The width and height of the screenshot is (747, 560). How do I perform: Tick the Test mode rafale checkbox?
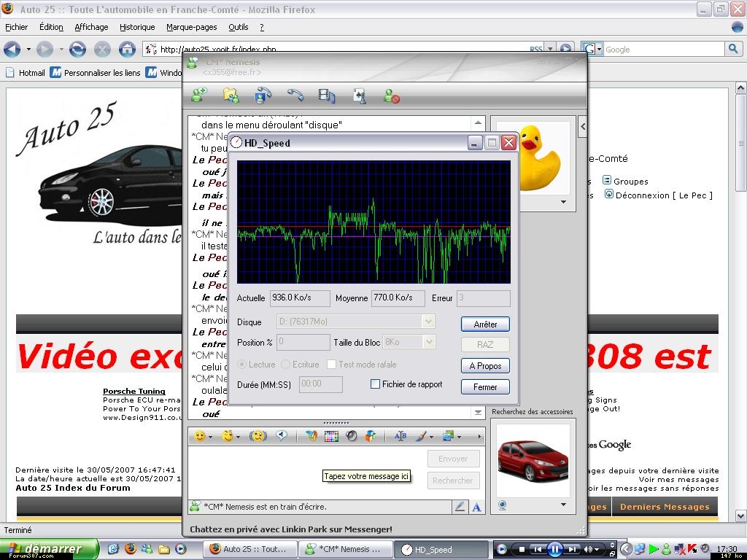click(331, 365)
